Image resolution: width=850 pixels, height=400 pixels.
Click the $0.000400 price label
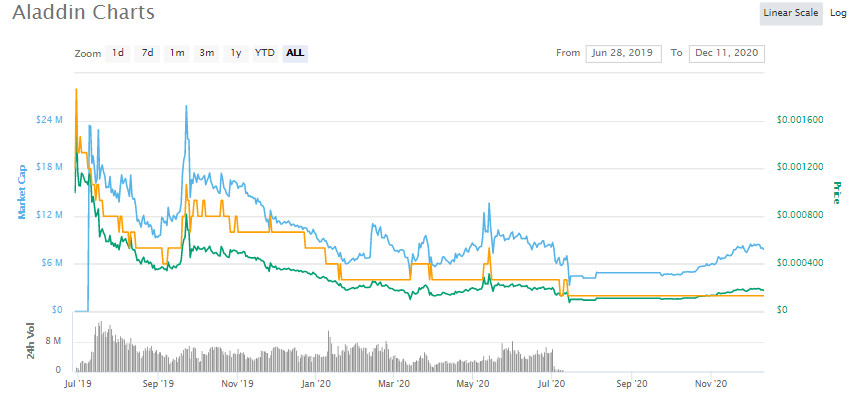tap(800, 263)
